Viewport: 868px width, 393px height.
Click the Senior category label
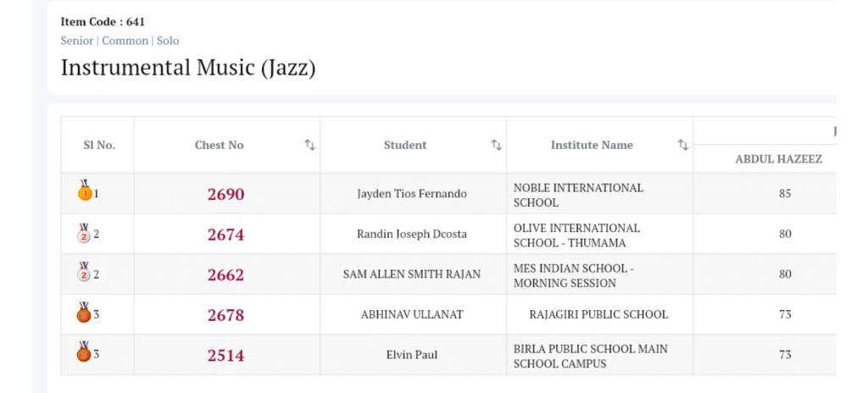[77, 41]
